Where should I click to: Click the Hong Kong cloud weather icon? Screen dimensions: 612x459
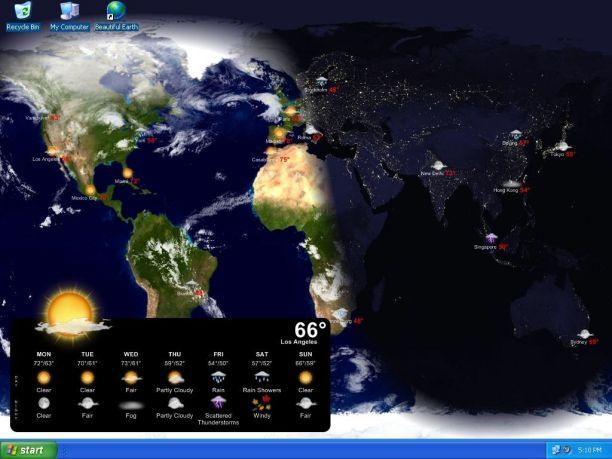point(511,183)
